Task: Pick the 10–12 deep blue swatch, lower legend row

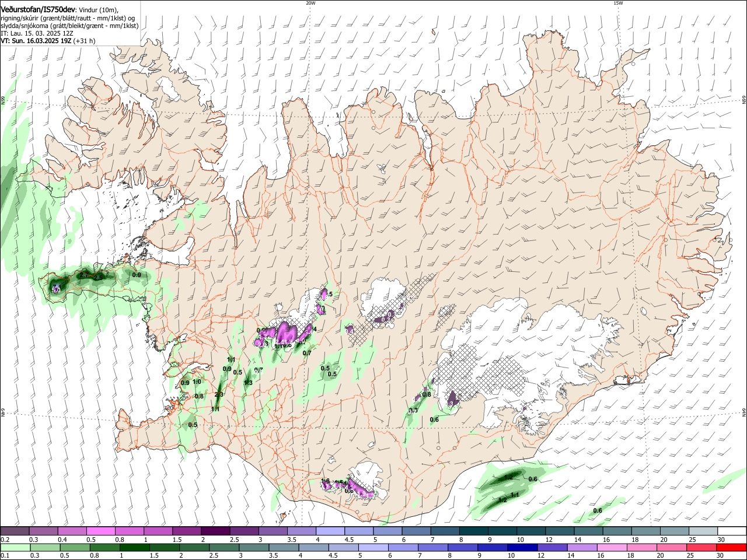Action: click(x=522, y=548)
